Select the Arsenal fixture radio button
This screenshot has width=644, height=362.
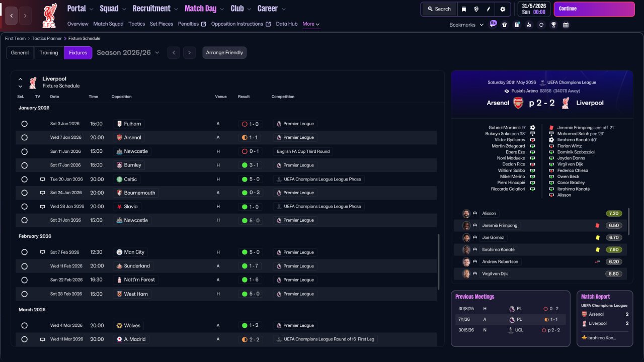tap(24, 137)
